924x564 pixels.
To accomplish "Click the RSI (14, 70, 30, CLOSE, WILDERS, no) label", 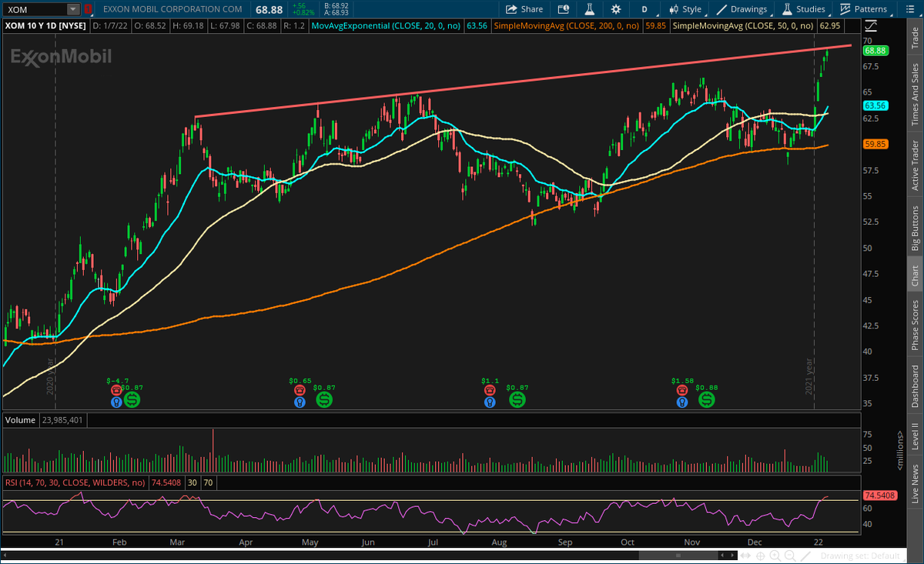I will click(x=75, y=482).
